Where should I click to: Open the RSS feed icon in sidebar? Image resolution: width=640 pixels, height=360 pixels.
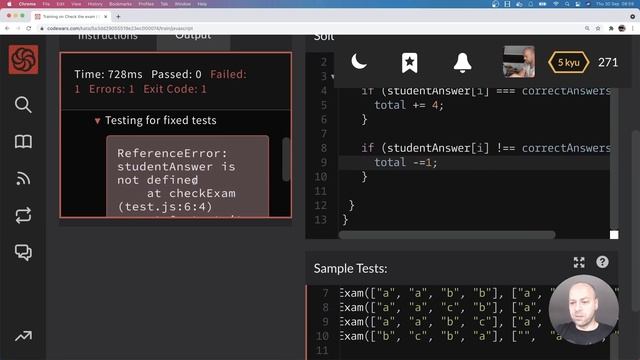point(23,178)
